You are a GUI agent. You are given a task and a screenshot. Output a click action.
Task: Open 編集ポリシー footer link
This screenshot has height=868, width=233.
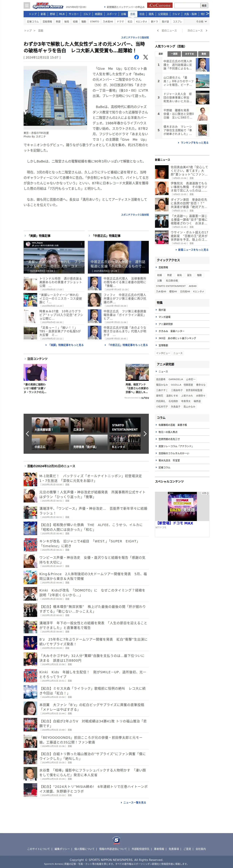pos(62,849)
